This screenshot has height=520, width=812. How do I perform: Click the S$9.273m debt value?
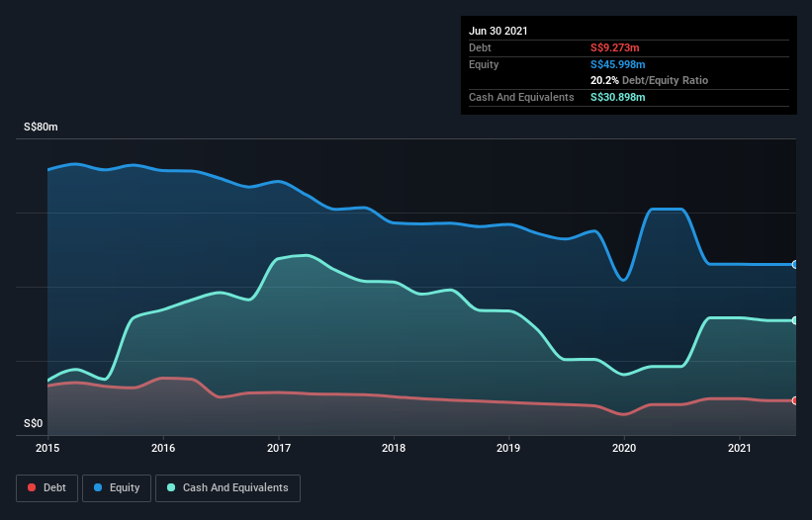(615, 47)
